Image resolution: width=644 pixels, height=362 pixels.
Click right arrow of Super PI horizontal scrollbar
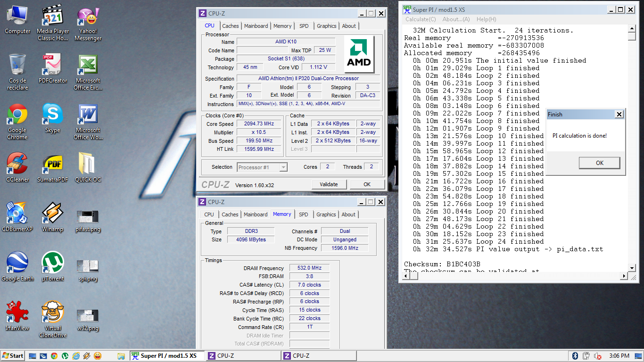[x=624, y=276]
